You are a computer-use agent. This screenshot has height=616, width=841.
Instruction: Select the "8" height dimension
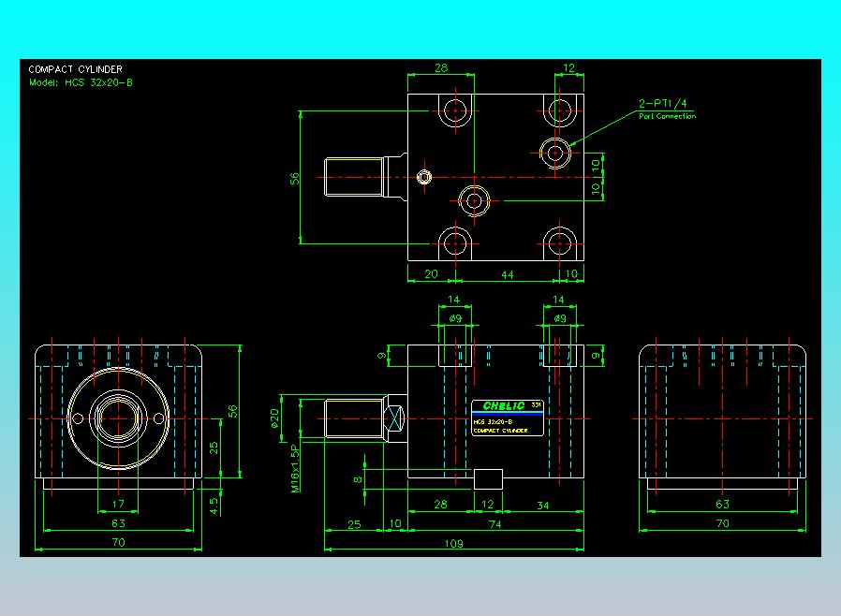click(358, 480)
